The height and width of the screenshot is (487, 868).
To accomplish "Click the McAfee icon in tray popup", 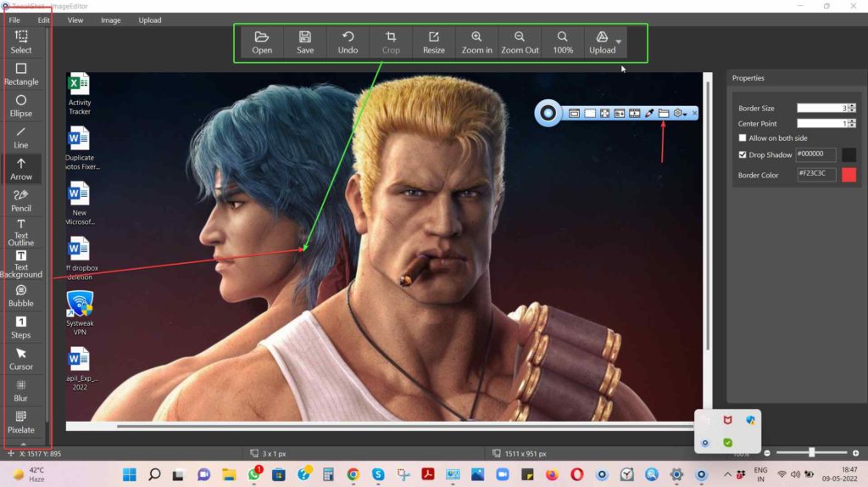I will tap(727, 421).
